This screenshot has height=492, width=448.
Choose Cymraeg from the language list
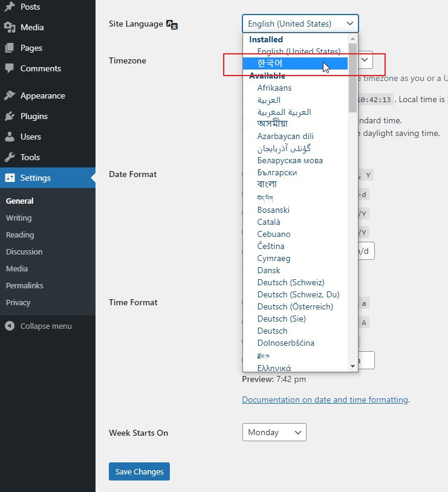[295, 258]
